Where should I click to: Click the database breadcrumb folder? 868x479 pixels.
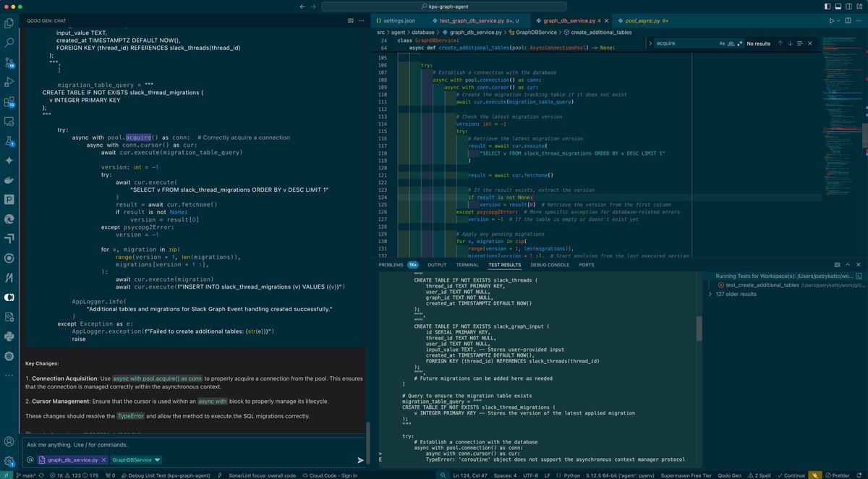(423, 32)
